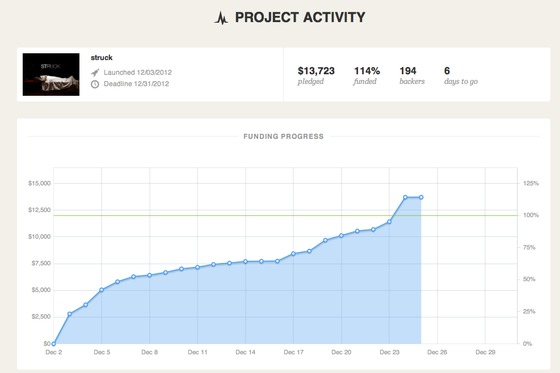This screenshot has height=373, width=560.
Task: Click the $12,500 axis label
Action: pyautogui.click(x=40, y=210)
